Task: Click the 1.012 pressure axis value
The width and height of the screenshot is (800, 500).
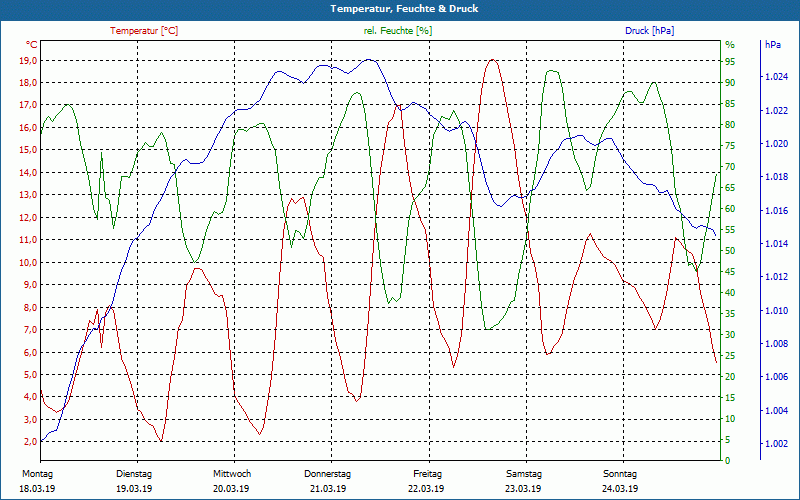Action: click(776, 277)
